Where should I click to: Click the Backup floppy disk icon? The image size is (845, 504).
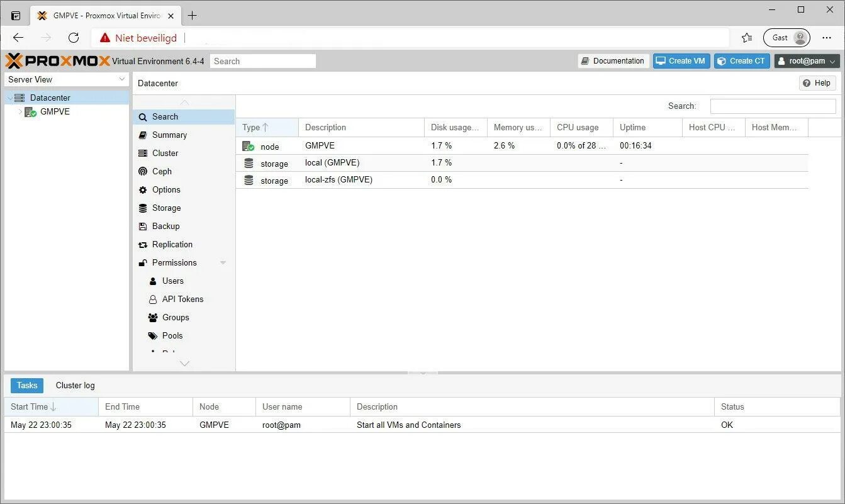143,227
